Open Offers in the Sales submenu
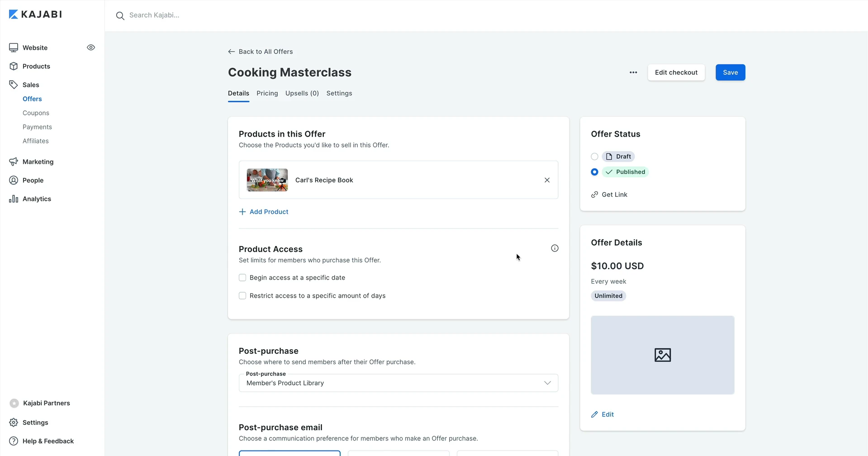Screen dimensions: 868x456 tap(32, 99)
